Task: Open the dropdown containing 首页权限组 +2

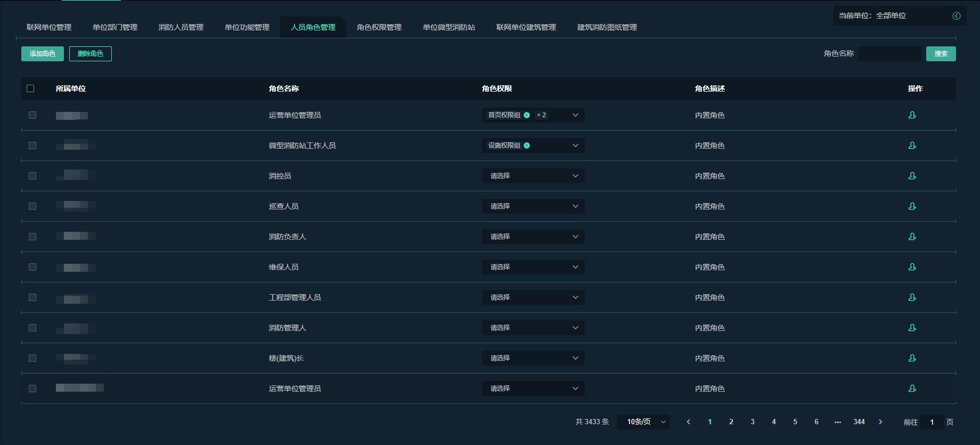Action: (533, 115)
